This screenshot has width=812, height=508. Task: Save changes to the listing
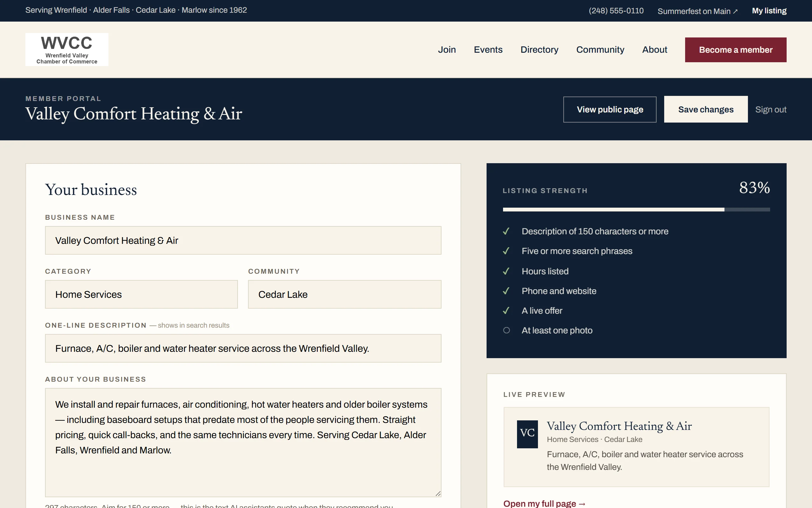point(706,110)
